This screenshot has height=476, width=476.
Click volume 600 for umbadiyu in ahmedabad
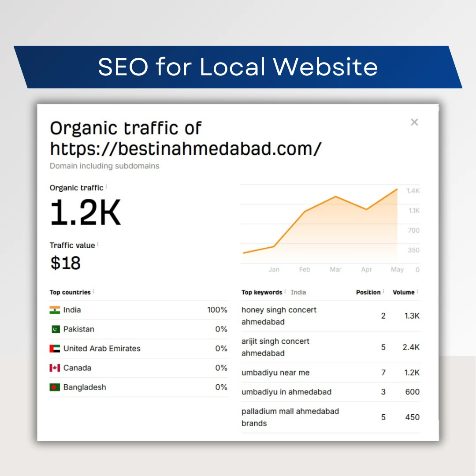point(412,392)
